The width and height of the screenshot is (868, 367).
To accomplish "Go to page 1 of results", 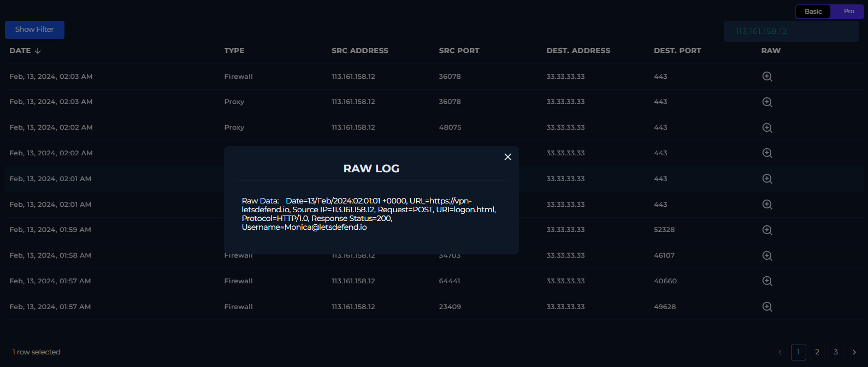I will (x=798, y=352).
